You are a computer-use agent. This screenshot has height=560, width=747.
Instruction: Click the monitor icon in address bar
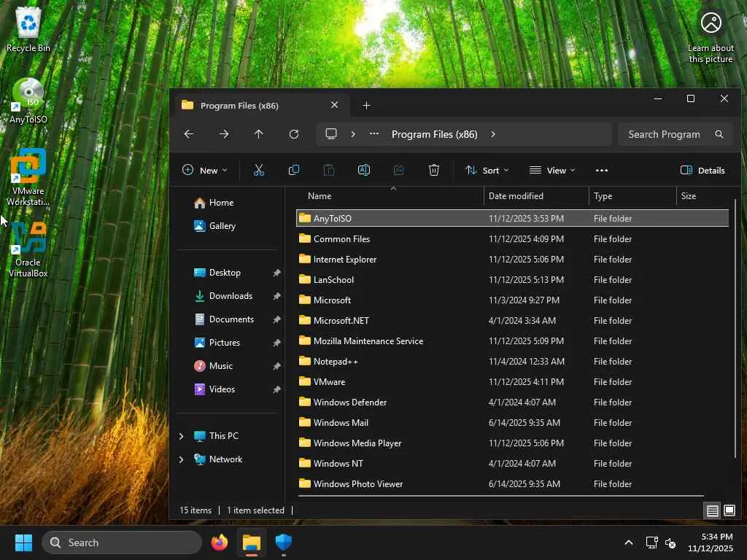point(331,134)
